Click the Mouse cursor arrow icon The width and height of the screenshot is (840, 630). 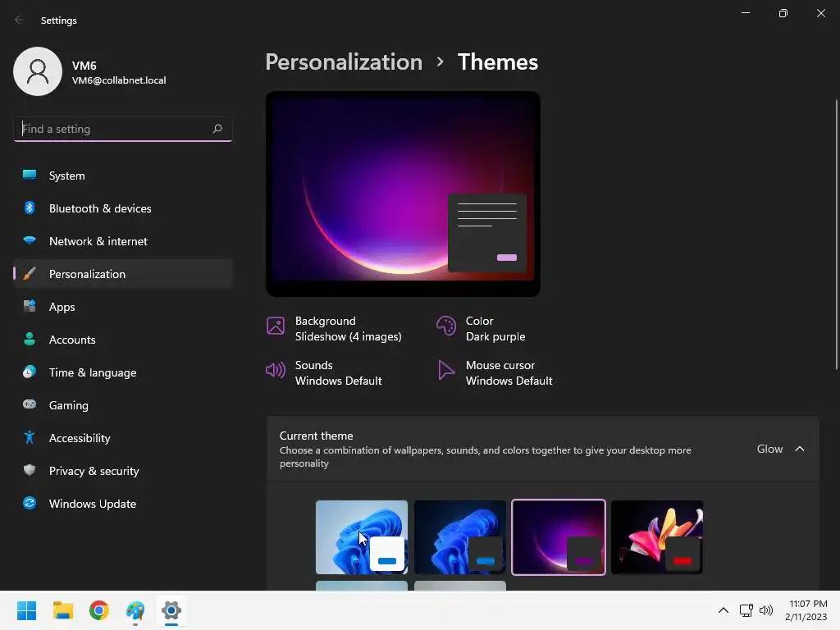click(x=446, y=370)
